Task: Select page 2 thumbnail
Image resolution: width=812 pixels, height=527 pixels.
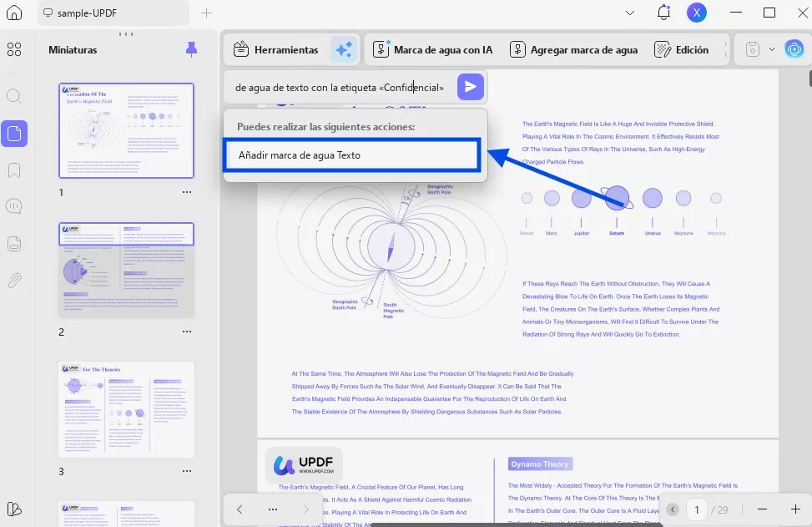Action: pos(126,270)
